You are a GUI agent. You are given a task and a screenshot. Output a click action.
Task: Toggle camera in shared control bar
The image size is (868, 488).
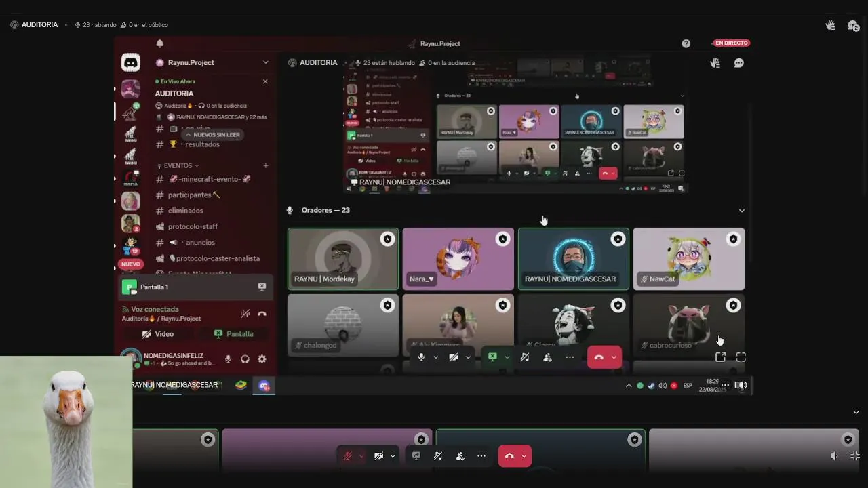coord(454,357)
